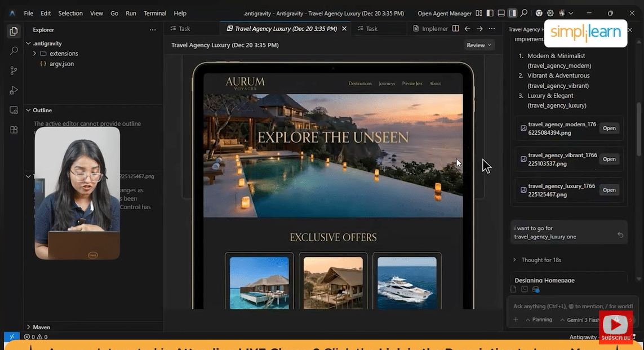Open the Run and Debug view

14,90
